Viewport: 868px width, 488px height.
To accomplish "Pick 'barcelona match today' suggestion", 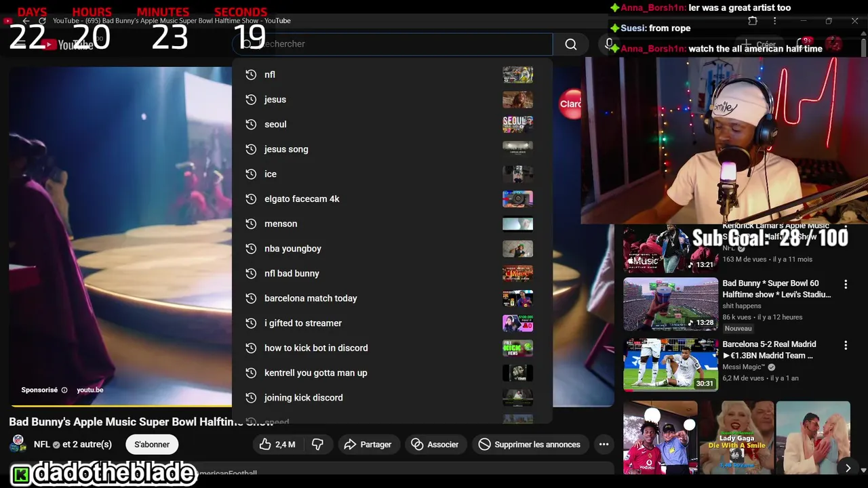I will (x=392, y=298).
